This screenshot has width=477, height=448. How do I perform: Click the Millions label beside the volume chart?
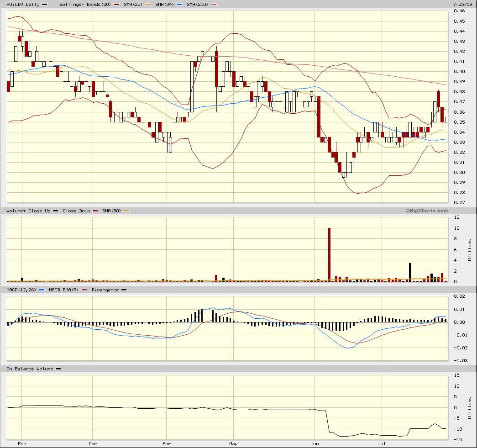tap(470, 250)
